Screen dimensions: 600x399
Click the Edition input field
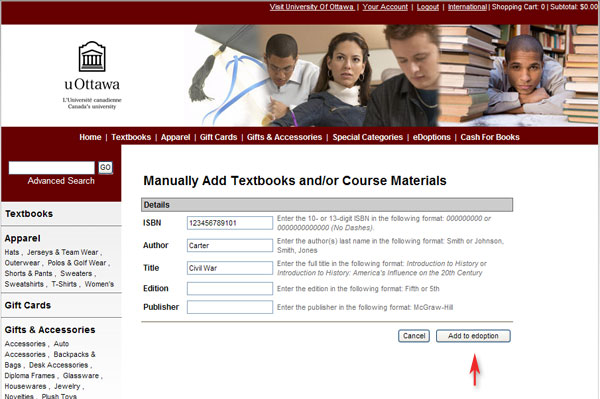point(230,288)
